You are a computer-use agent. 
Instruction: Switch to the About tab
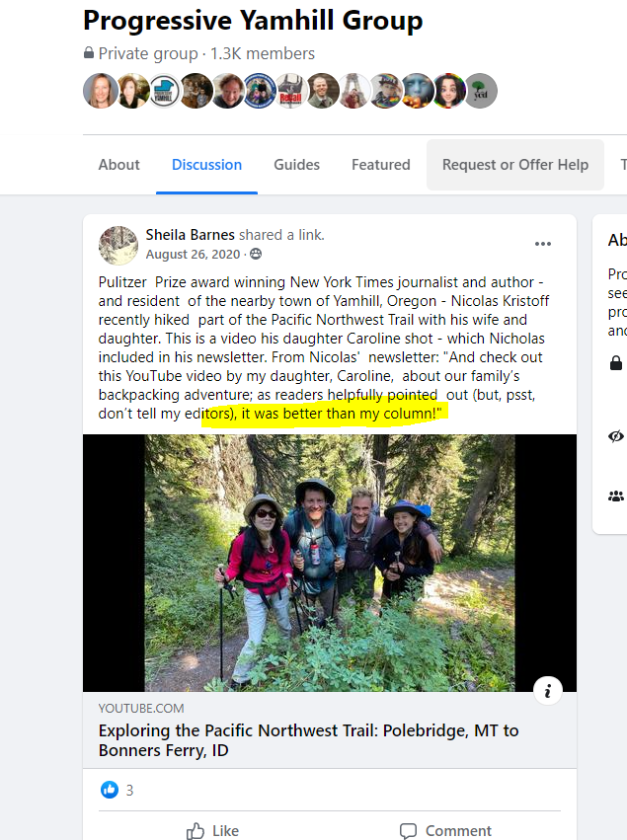click(x=118, y=165)
